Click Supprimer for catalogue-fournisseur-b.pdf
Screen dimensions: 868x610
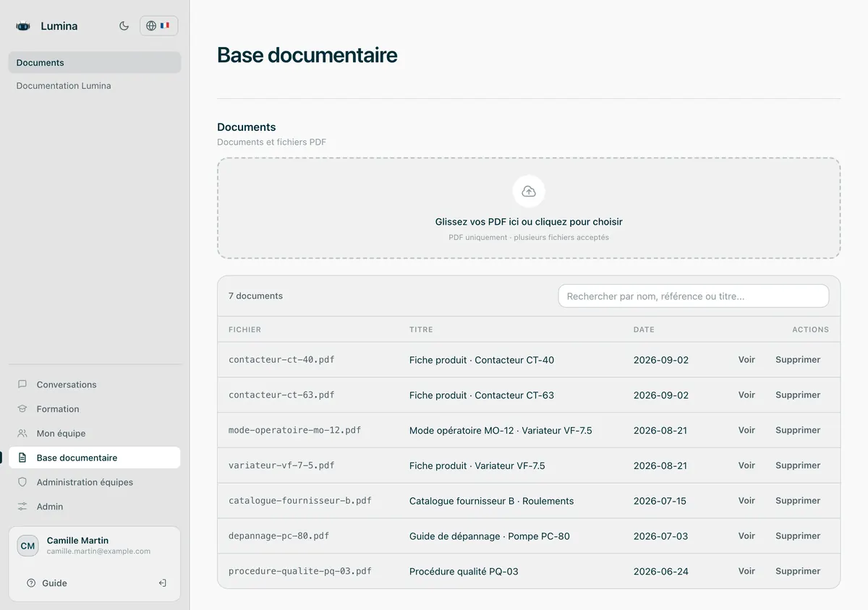click(798, 501)
